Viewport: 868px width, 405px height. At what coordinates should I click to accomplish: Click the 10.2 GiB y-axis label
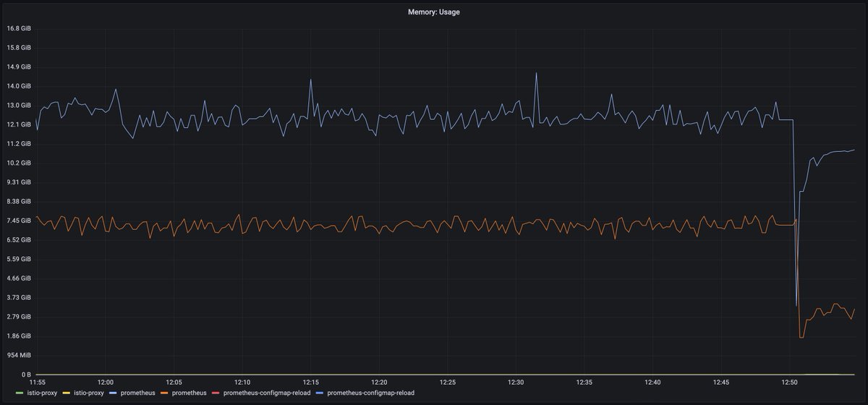point(18,163)
